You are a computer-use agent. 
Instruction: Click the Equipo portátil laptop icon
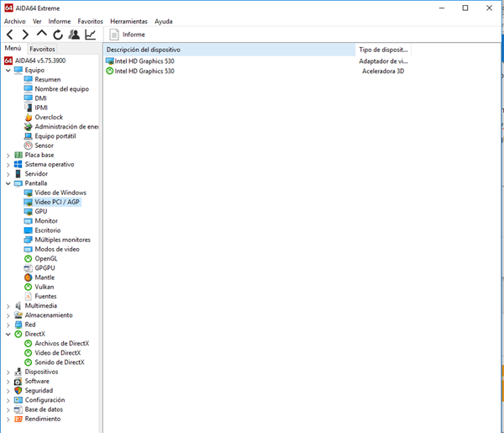29,136
